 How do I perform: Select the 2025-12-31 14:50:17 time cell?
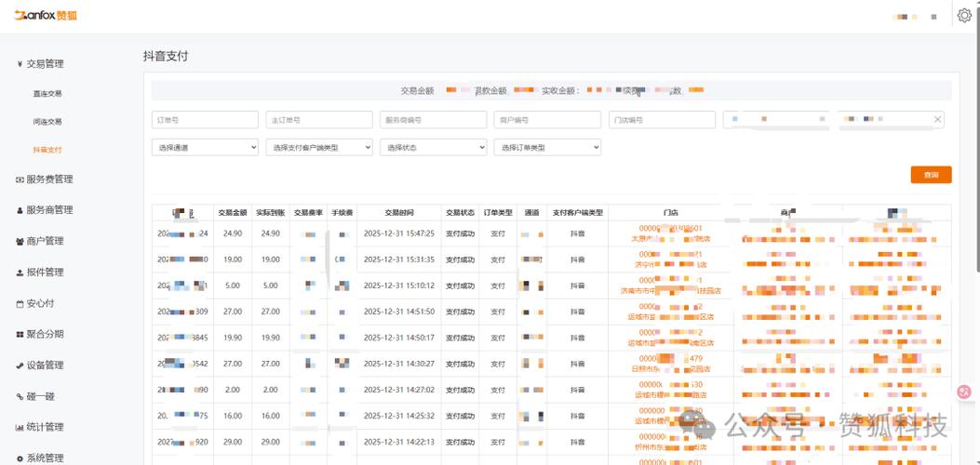pyautogui.click(x=398, y=338)
